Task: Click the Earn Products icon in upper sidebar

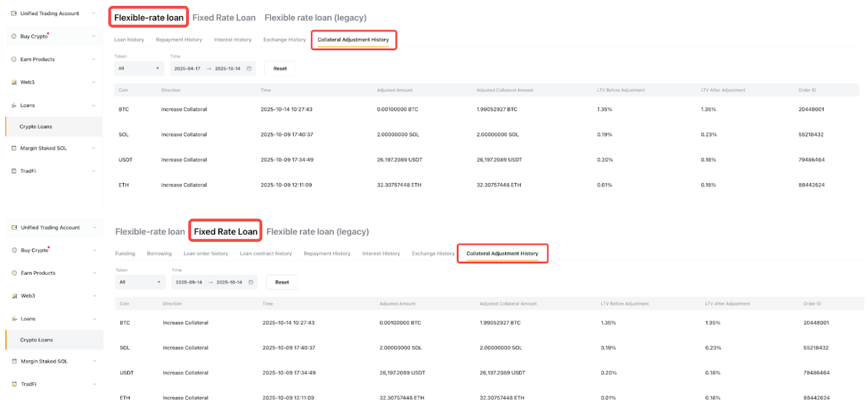Action: tap(14, 59)
